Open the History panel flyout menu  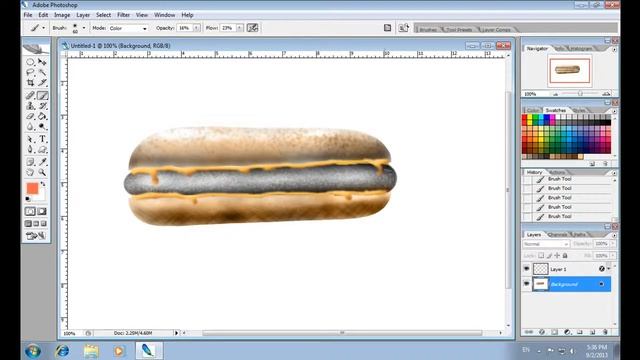coord(614,173)
